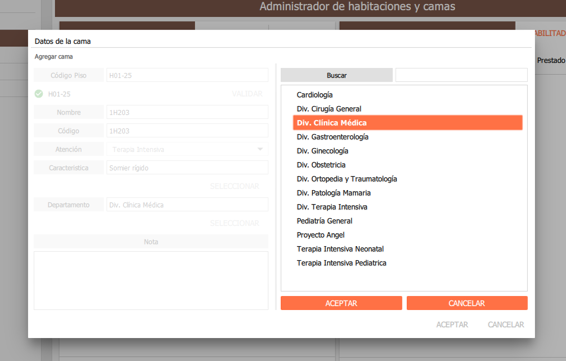Click inside the Nota text area

tap(151, 280)
